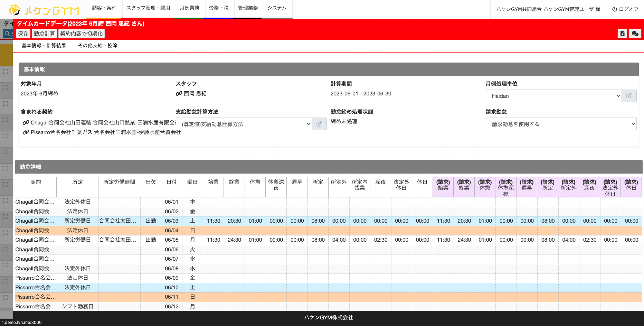The height and width of the screenshot is (326, 644).
Task: Click Chagall合同会… cell on 06/06 row
Action: (x=36, y=250)
